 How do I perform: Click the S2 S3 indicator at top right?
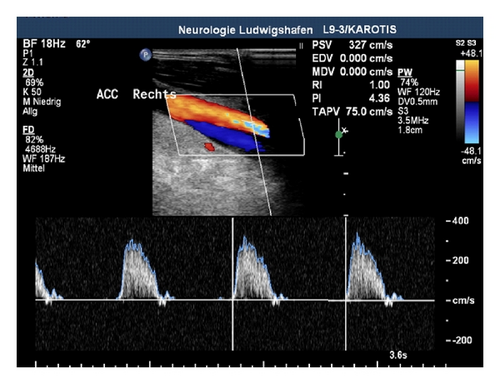(x=466, y=43)
